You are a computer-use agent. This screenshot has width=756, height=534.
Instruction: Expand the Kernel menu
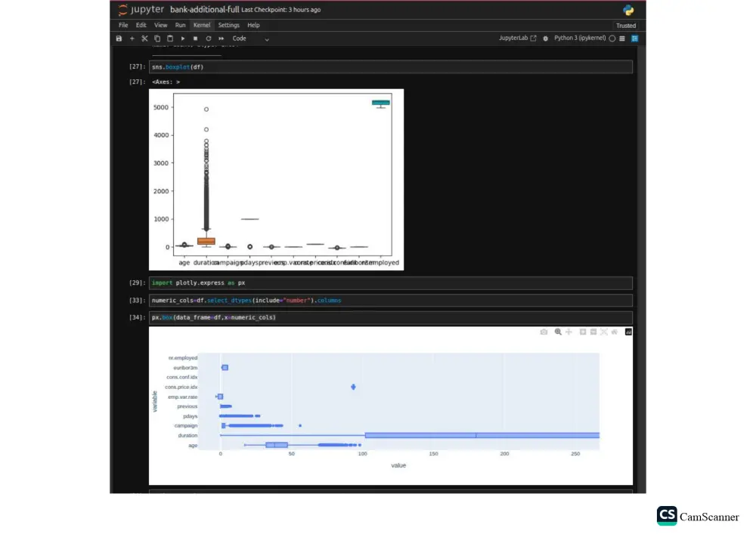(201, 25)
